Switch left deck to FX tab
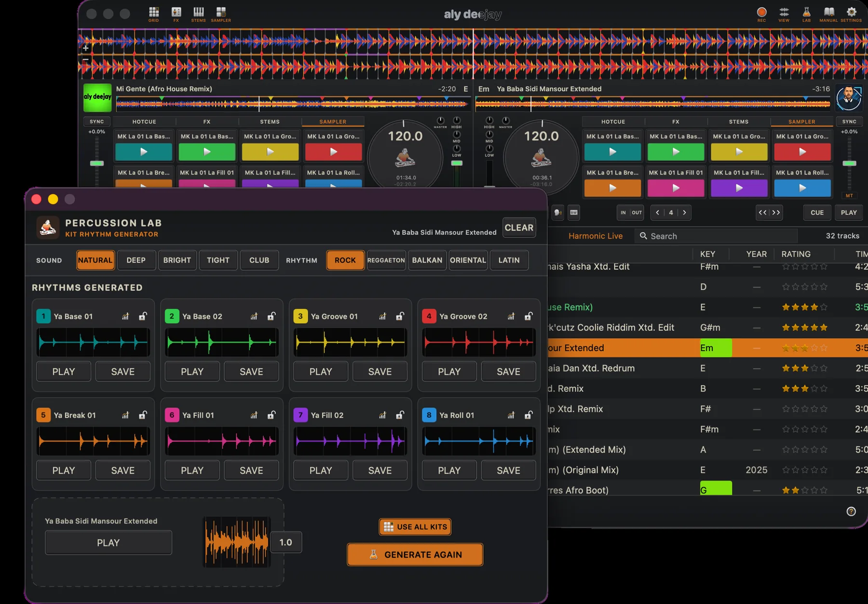Viewport: 868px width, 604px height. point(207,122)
